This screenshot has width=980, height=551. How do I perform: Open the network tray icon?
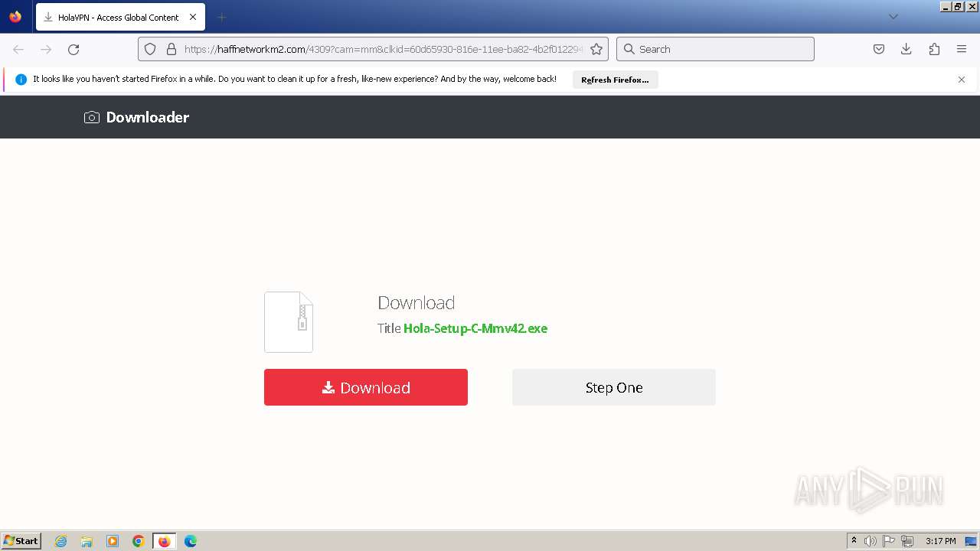(x=907, y=541)
